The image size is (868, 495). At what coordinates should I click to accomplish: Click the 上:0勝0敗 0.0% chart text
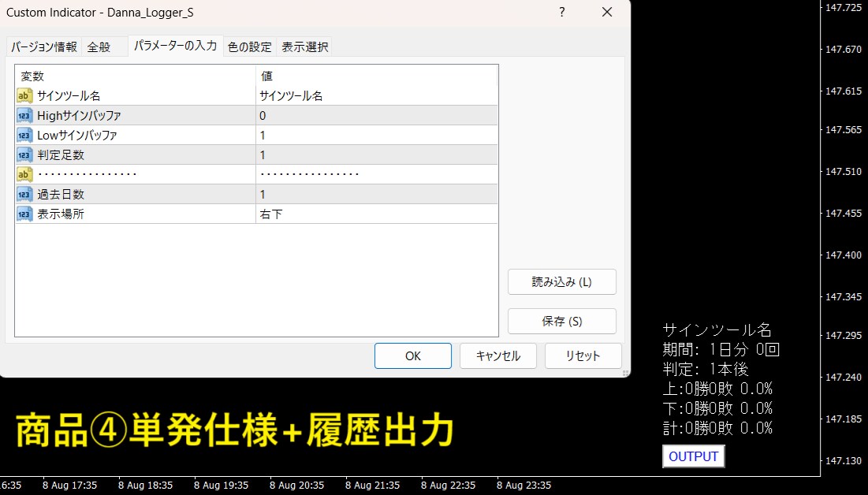point(717,389)
